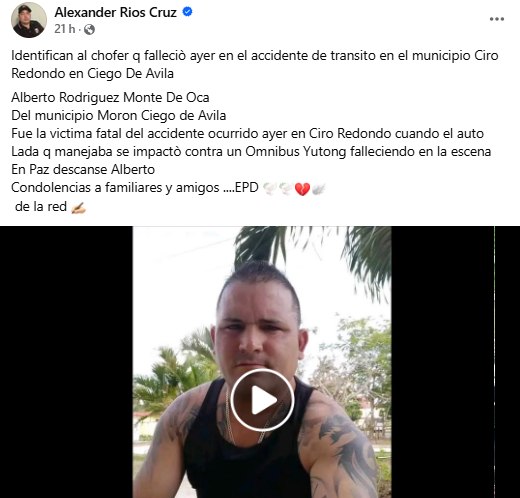
Task: Visit the Alexander Rios Cruz profile name link
Action: point(115,12)
